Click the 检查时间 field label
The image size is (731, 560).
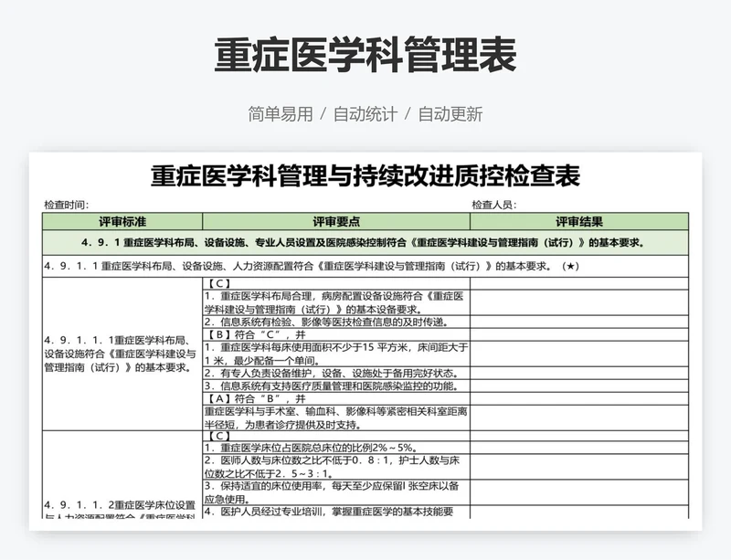pos(66,205)
